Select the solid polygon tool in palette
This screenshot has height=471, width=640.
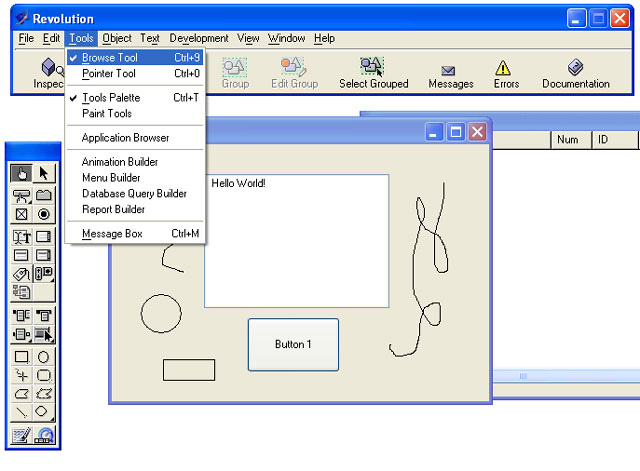pos(21,394)
